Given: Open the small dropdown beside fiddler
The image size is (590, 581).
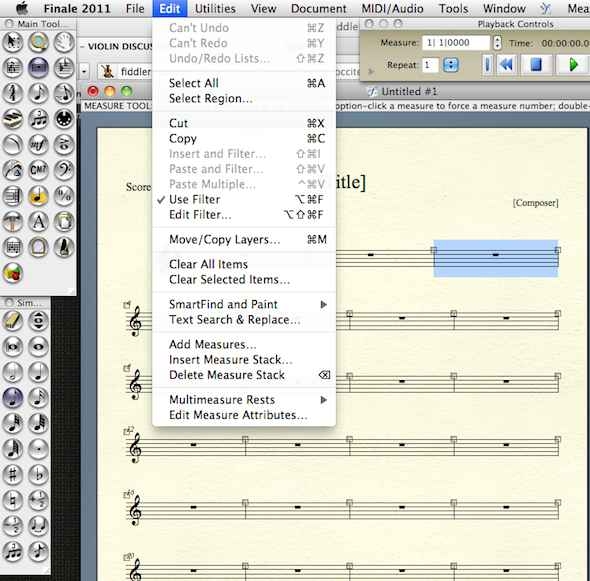Looking at the screenshot, I should click(84, 71).
